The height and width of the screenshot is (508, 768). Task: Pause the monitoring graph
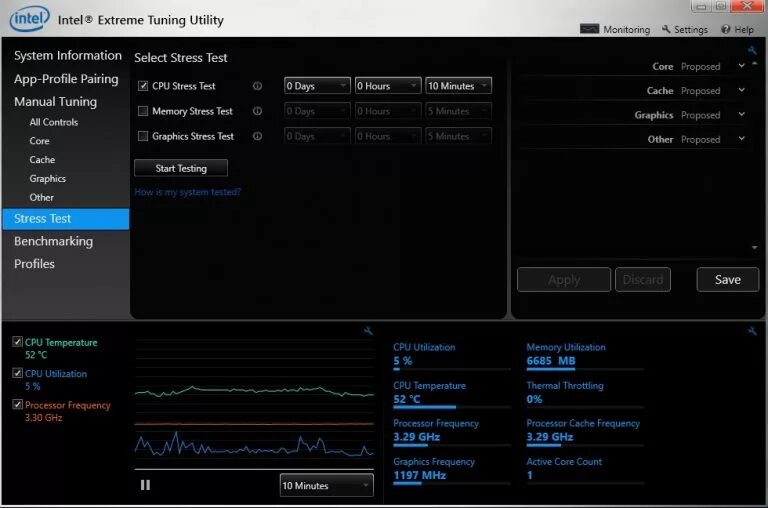tap(145, 485)
